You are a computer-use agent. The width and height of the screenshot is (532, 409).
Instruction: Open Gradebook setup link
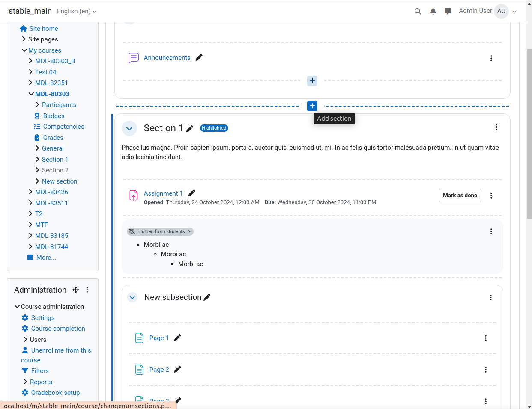pos(55,393)
